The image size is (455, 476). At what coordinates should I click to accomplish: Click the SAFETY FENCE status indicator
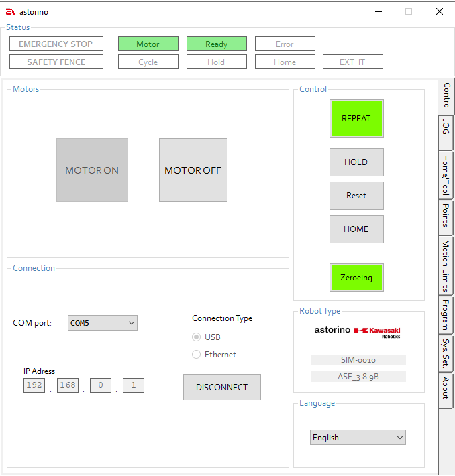[56, 62]
